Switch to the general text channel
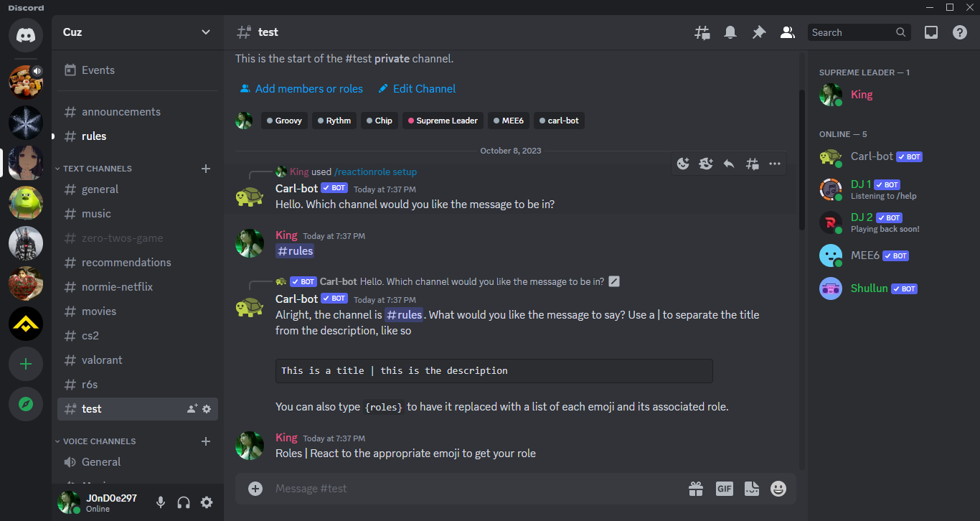This screenshot has height=521, width=980. tap(100, 189)
